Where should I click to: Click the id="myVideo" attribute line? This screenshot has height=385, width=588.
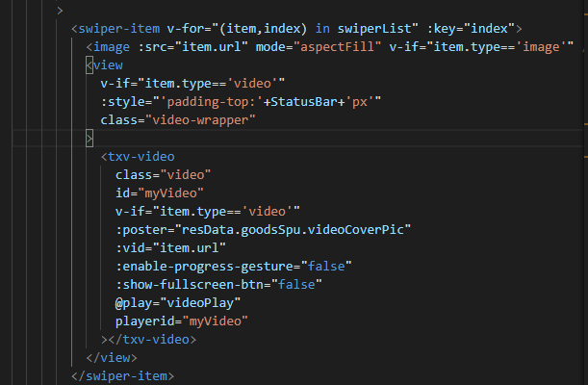[160, 193]
